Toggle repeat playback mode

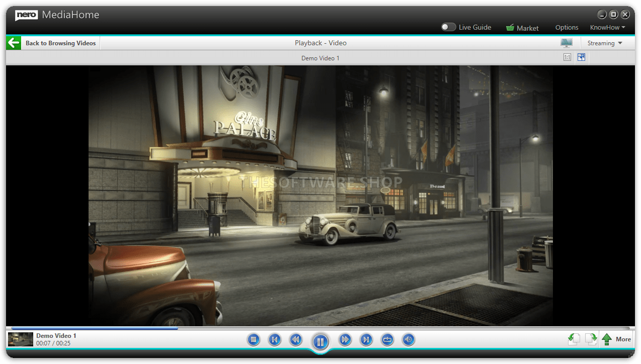(387, 340)
